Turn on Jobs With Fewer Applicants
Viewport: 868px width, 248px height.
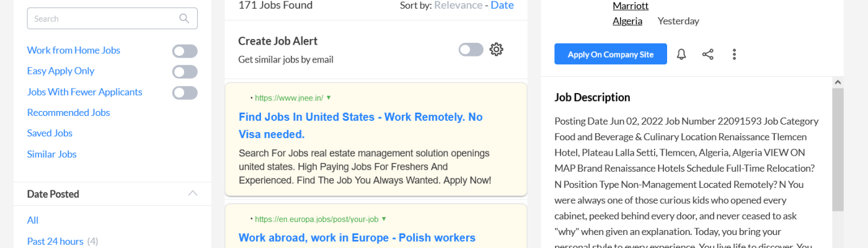pyautogui.click(x=185, y=93)
